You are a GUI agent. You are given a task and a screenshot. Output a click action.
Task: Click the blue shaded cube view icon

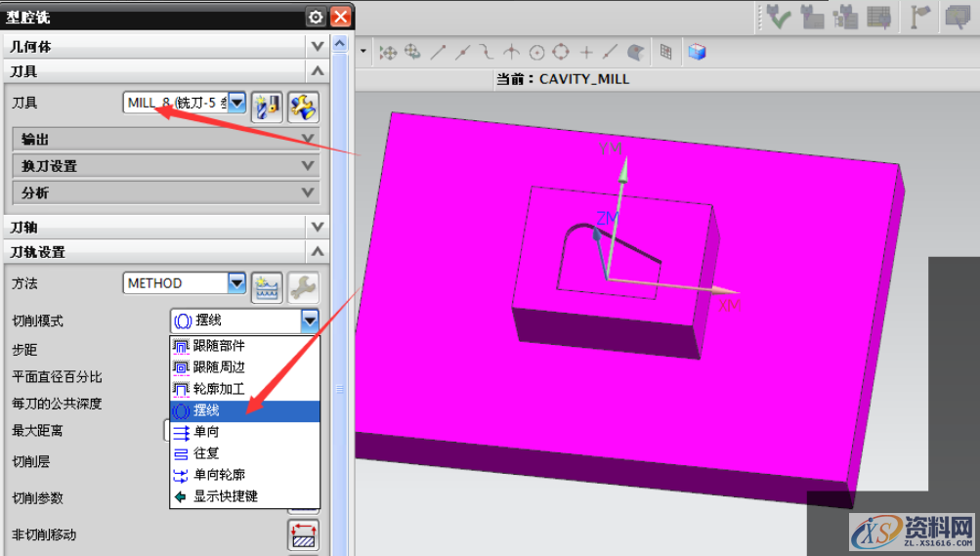(697, 52)
